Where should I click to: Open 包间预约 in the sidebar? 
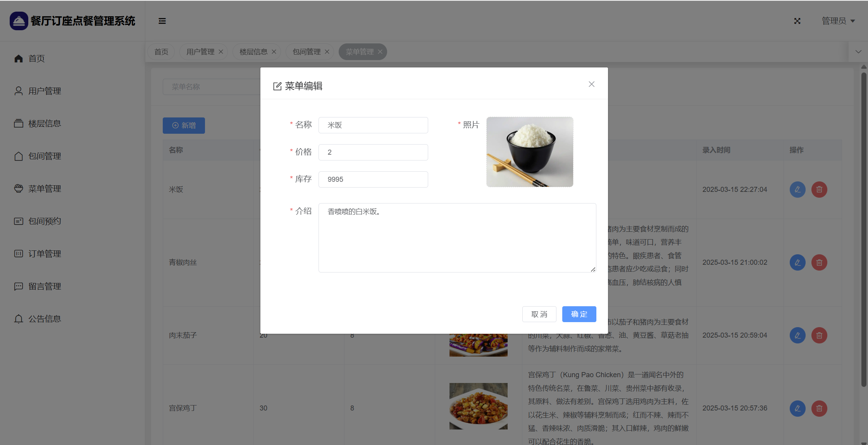[45, 221]
